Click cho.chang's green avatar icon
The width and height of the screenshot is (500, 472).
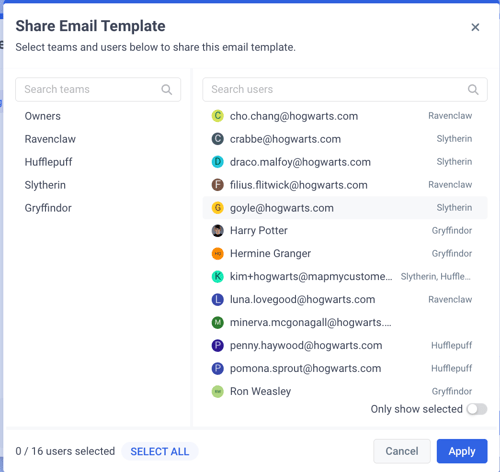click(218, 116)
